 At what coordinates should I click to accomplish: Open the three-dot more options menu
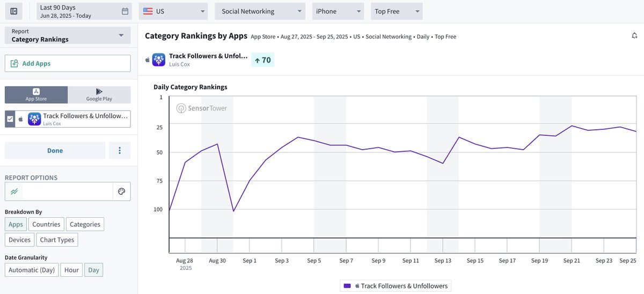pyautogui.click(x=120, y=151)
